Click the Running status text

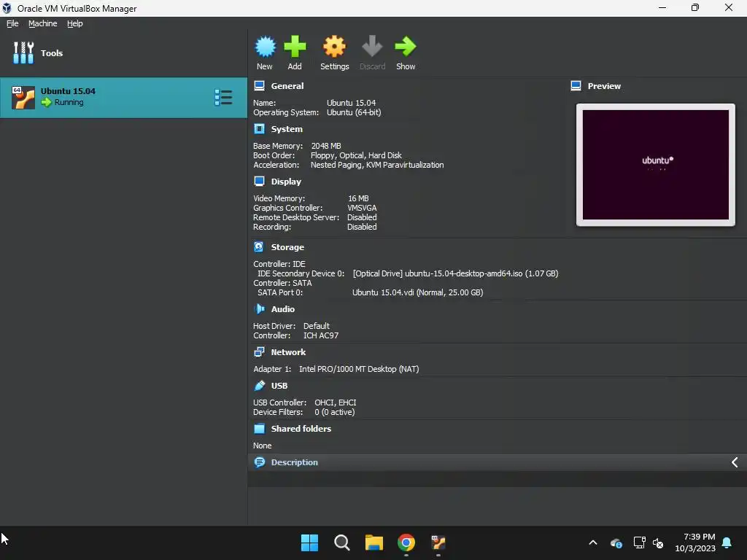(x=69, y=102)
